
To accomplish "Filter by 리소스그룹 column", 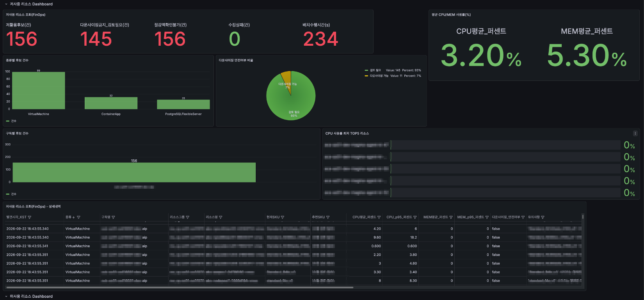I will click(x=188, y=217).
